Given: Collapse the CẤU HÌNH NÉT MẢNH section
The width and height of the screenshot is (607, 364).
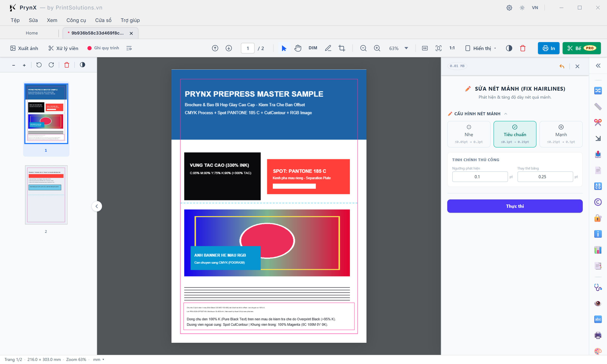Looking at the screenshot, I should click(x=506, y=114).
